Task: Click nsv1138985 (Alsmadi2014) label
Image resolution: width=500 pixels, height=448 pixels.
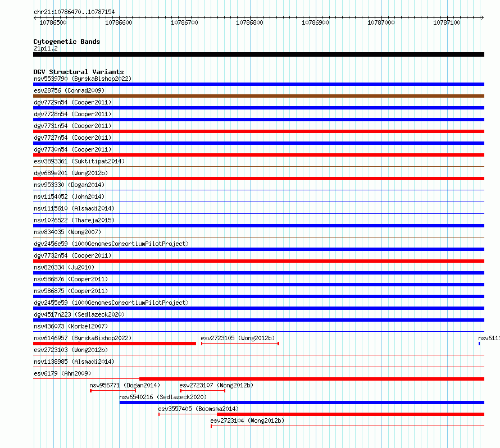Action: click(x=74, y=362)
